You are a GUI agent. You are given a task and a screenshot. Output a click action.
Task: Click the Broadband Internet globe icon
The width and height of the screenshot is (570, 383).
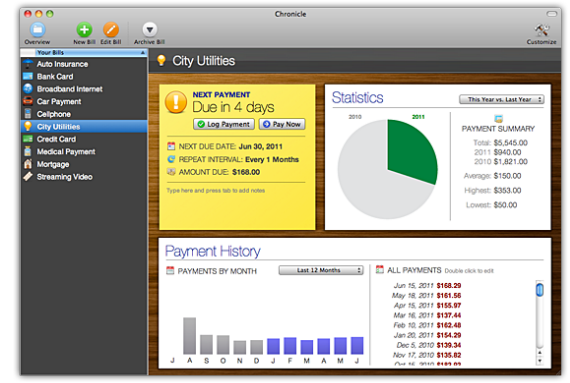point(28,88)
